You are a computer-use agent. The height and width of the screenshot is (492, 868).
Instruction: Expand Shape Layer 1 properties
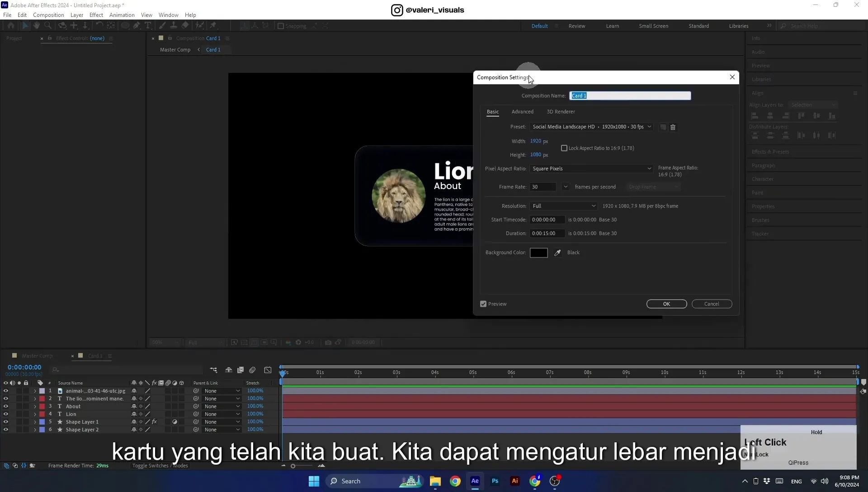[35, 422]
